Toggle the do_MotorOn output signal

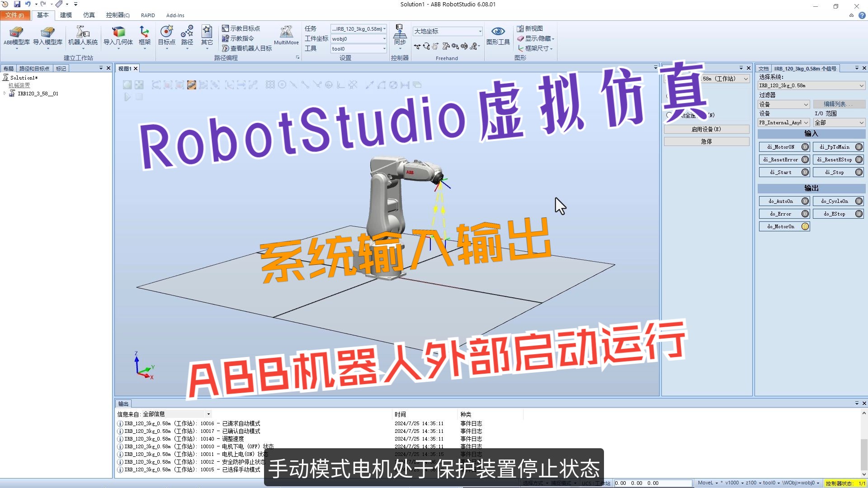(784, 226)
